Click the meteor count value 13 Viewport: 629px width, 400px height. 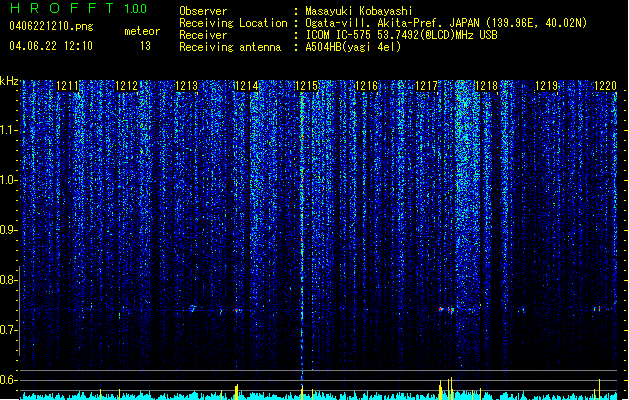pos(145,46)
